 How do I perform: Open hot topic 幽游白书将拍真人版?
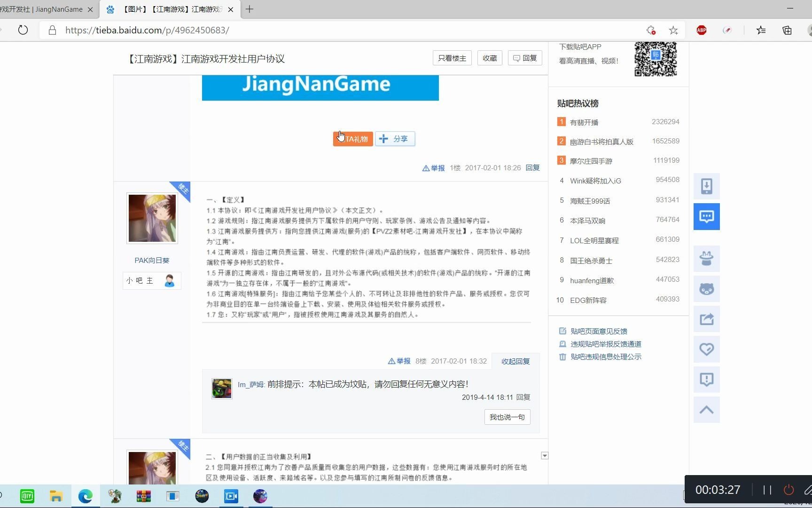coord(601,142)
